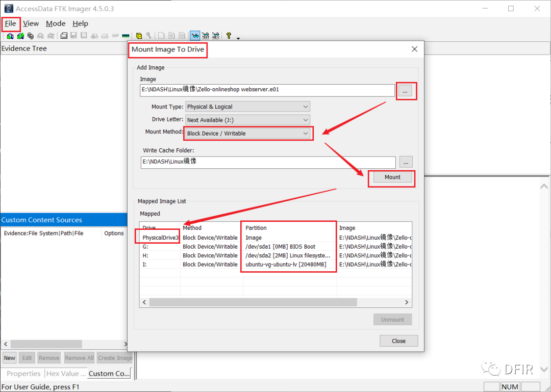Click mapped list right scroll arrow

pos(407,302)
